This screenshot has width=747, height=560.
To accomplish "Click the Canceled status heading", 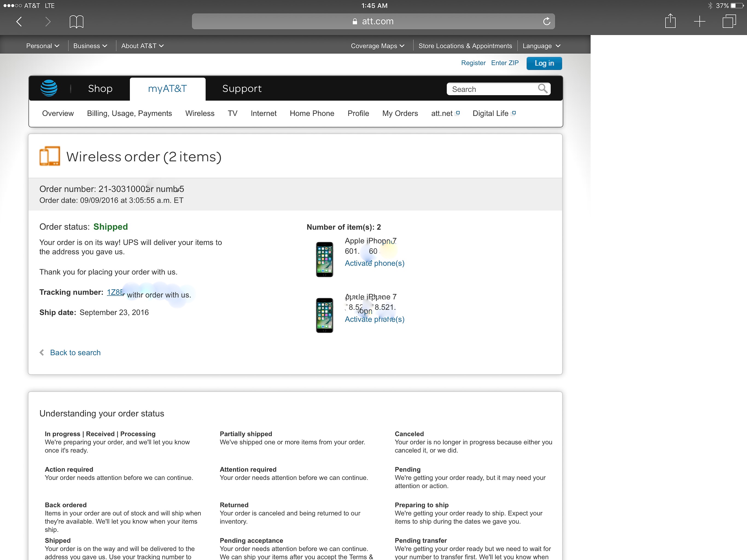I will click(x=409, y=434).
